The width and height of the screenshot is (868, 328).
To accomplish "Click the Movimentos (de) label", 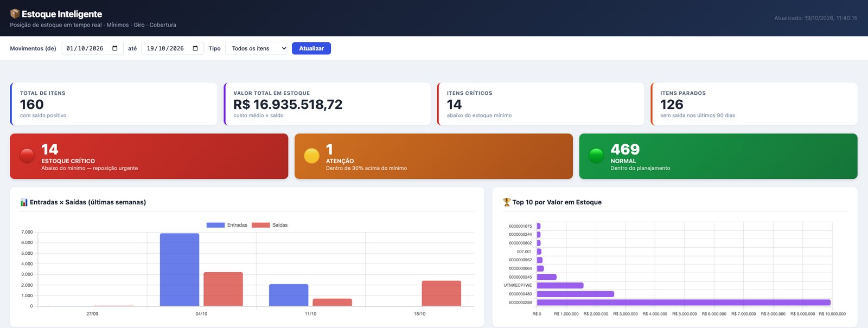I will point(33,48).
